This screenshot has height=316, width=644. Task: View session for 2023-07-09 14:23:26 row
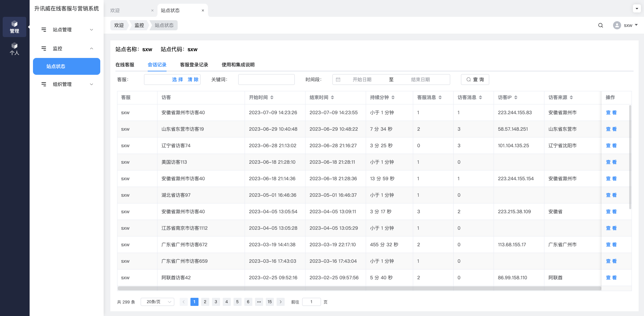pyautogui.click(x=611, y=113)
